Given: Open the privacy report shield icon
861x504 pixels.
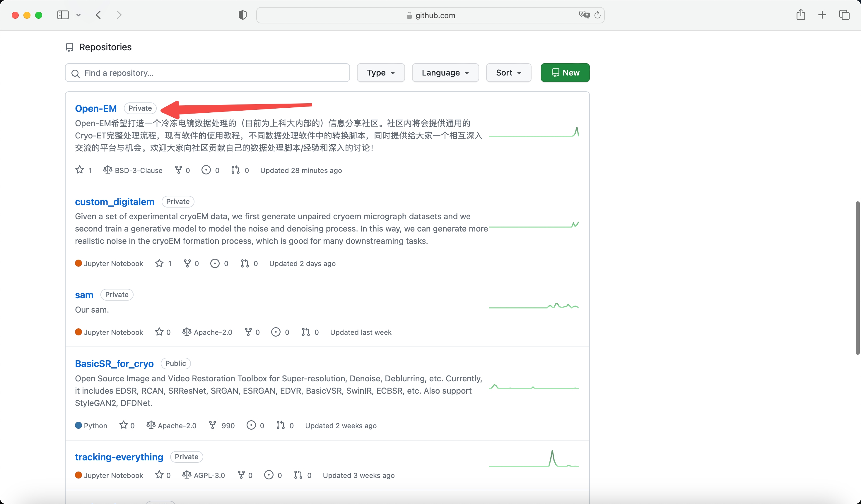Looking at the screenshot, I should click(x=242, y=15).
